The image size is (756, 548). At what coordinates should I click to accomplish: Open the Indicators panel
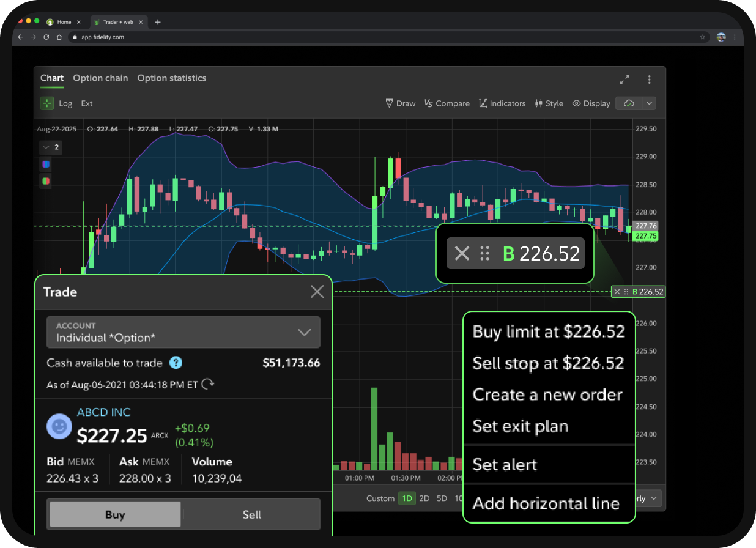pyautogui.click(x=502, y=103)
